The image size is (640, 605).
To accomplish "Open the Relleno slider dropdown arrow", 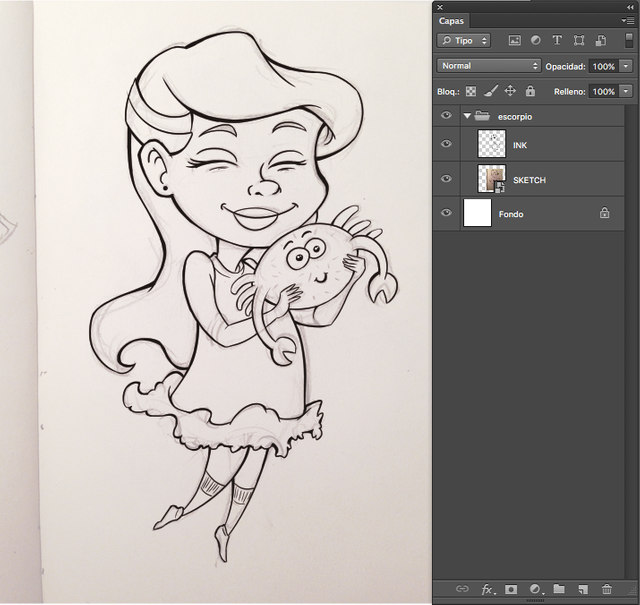I will (x=626, y=91).
